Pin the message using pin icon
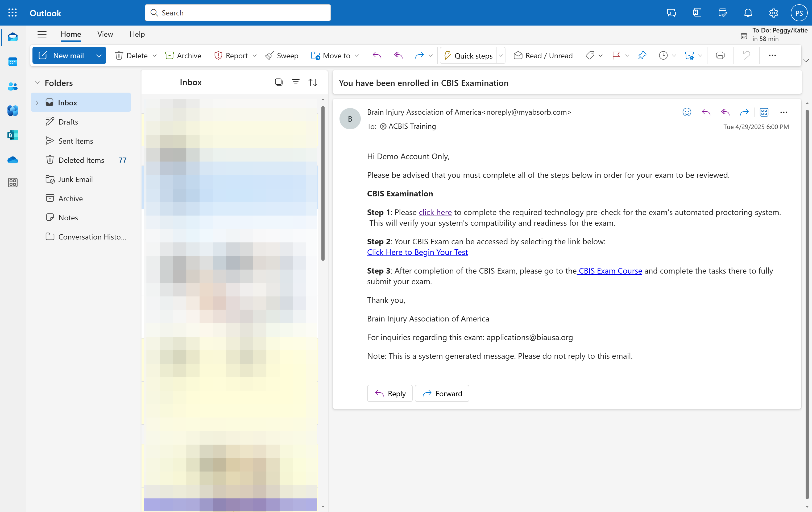 click(x=642, y=55)
